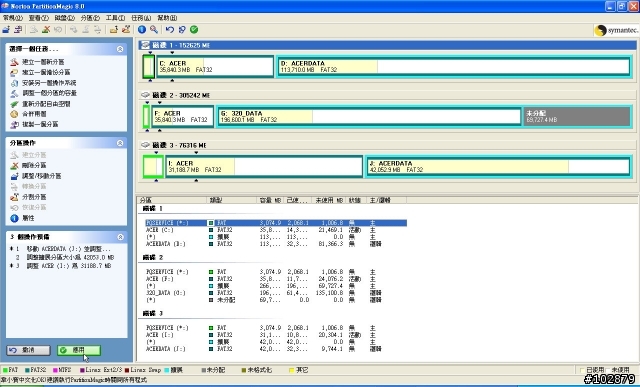Click the Type column header in list
This screenshot has height=387, width=640.
click(232, 200)
